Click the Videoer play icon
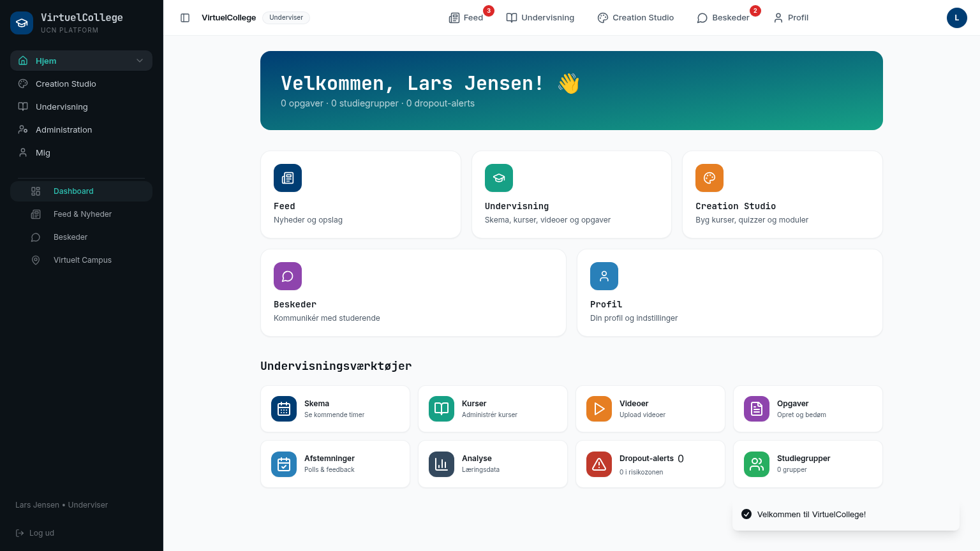This screenshot has width=980, height=551. coord(599,409)
